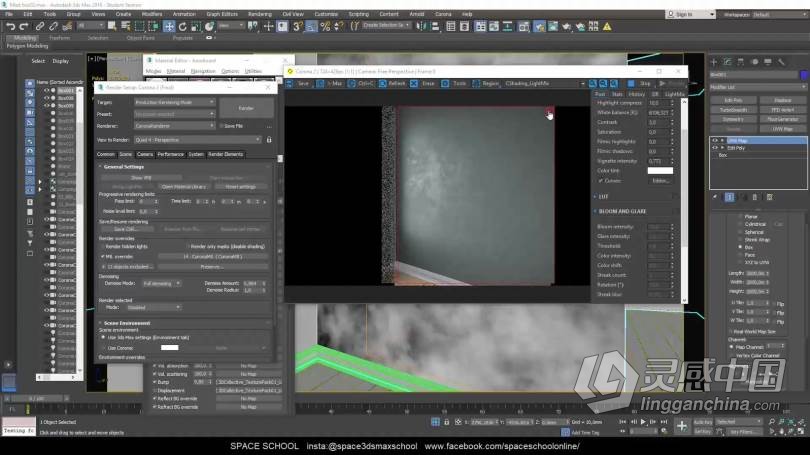Activate the Select and Link tool

40,26
